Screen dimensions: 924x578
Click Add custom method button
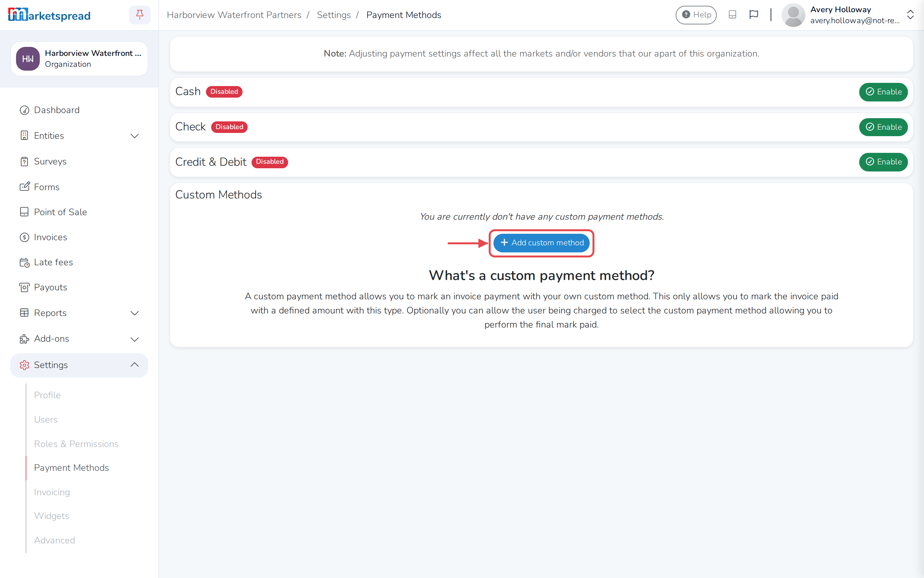(541, 243)
